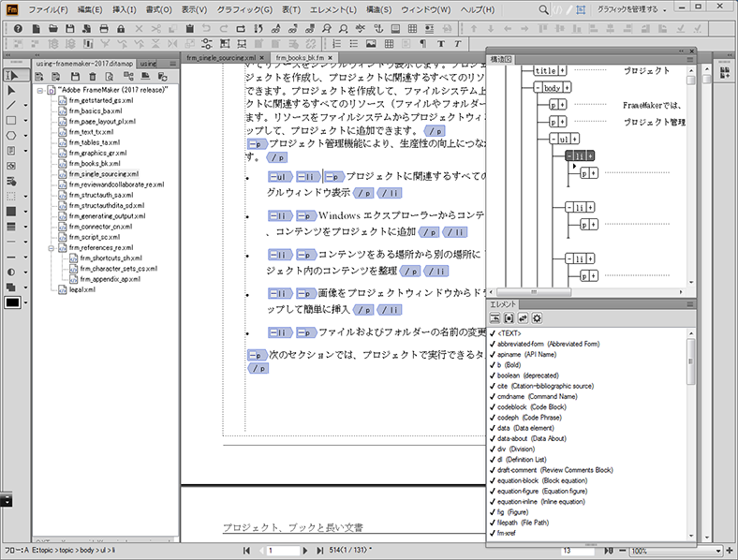
Task: Pick the line drawing tool
Action: (11, 106)
